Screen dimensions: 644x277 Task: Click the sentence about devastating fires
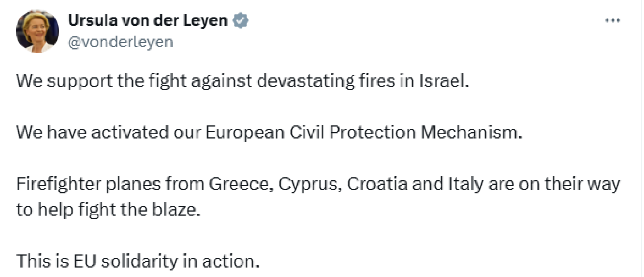(242, 80)
